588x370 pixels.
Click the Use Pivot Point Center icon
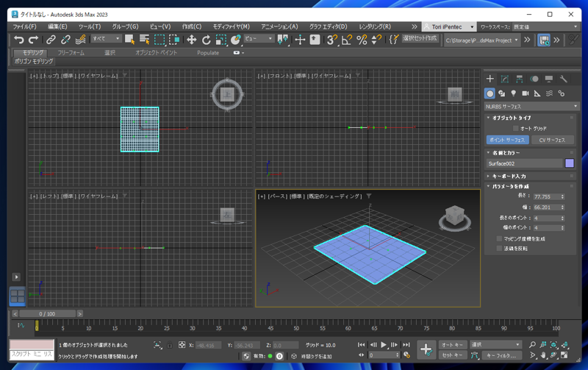click(283, 40)
